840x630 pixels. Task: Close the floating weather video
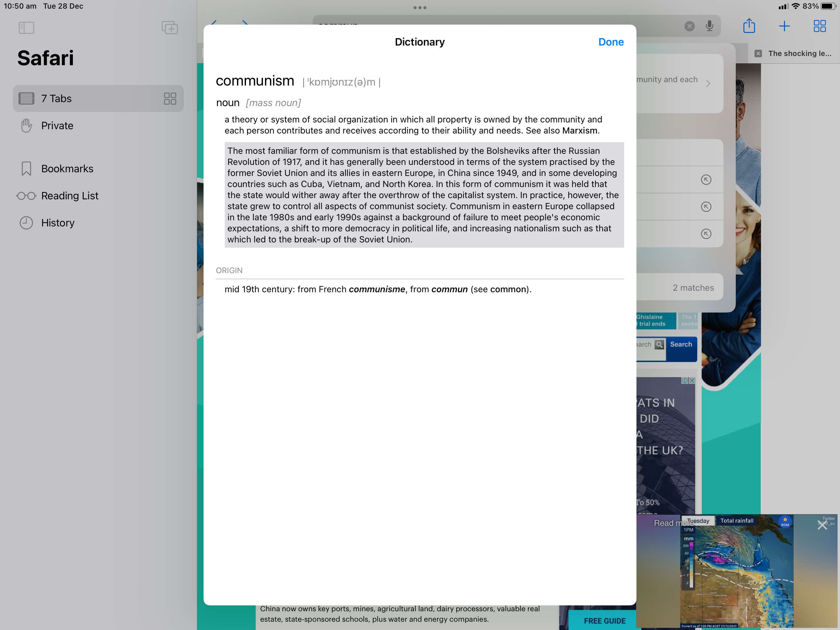point(822,525)
